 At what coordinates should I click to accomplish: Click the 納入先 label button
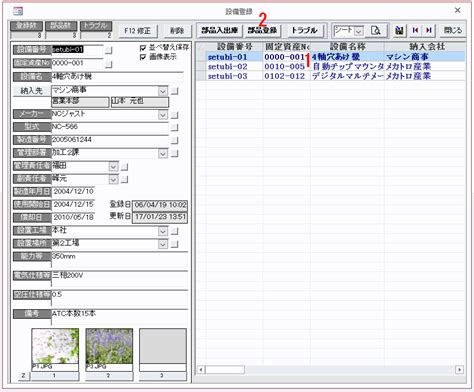[32, 91]
